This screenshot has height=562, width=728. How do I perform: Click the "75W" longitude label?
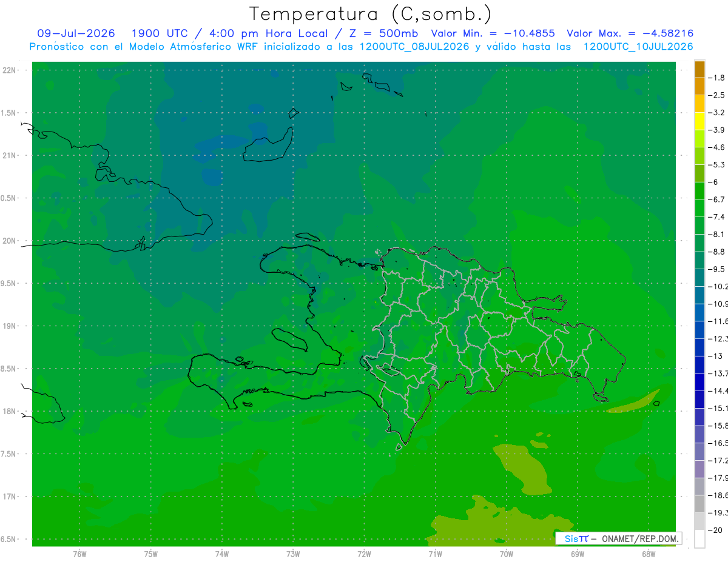pyautogui.click(x=151, y=554)
